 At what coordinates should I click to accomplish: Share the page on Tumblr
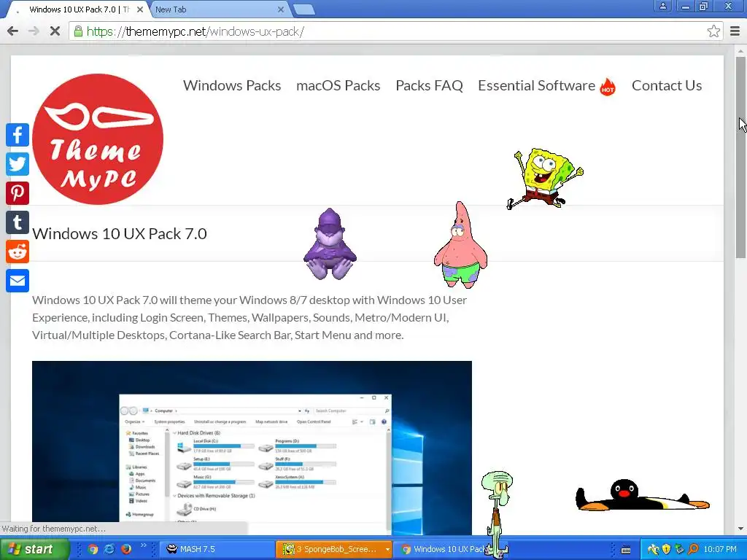[x=18, y=222]
